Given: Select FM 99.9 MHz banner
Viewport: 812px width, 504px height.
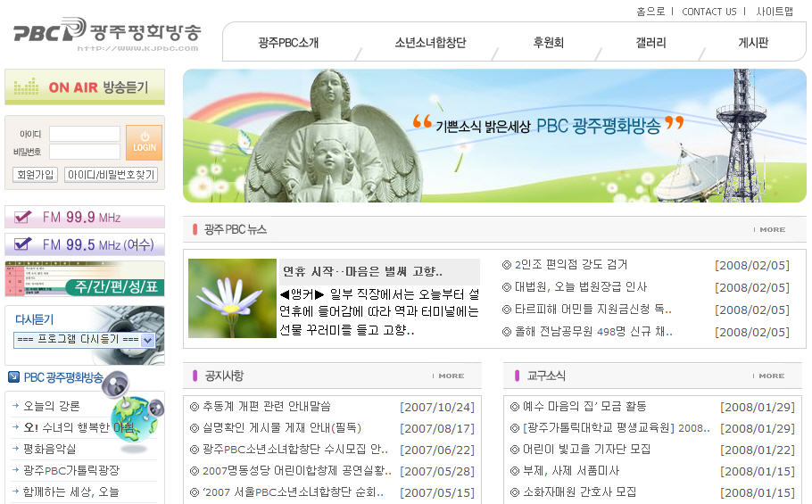Looking at the screenshot, I should [85, 217].
